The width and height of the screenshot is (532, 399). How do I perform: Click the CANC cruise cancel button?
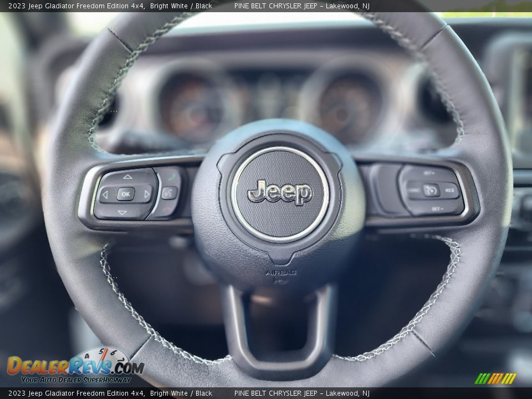pyautogui.click(x=414, y=191)
